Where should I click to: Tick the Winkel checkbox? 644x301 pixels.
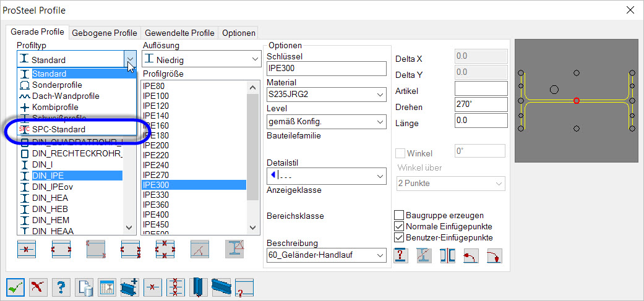[x=400, y=153]
